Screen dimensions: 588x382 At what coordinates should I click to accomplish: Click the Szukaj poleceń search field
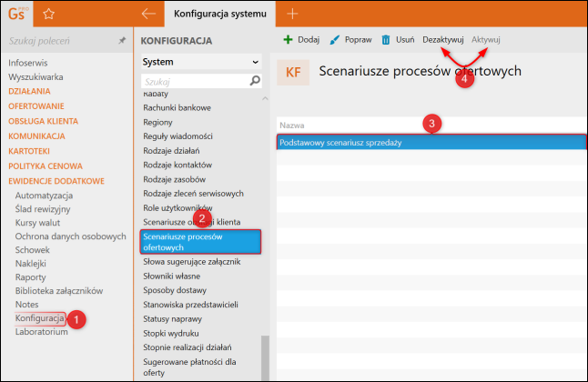(60, 41)
